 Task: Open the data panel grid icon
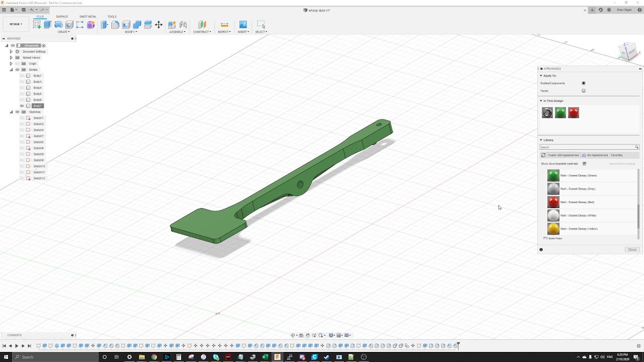[x=4, y=10]
